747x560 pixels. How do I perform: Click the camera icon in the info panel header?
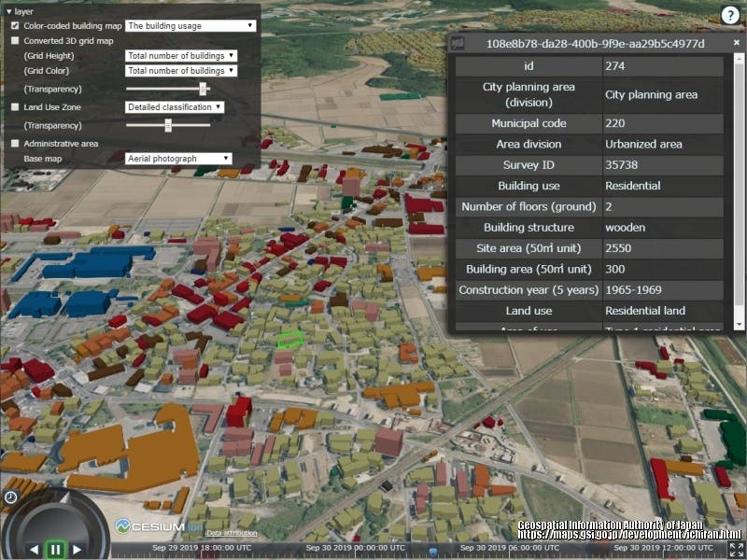458,44
